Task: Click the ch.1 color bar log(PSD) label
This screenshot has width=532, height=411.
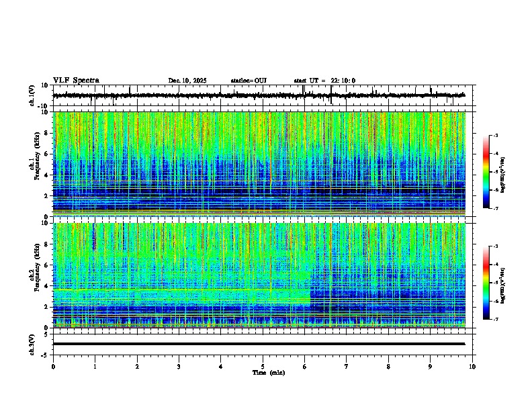Action: click(x=503, y=175)
